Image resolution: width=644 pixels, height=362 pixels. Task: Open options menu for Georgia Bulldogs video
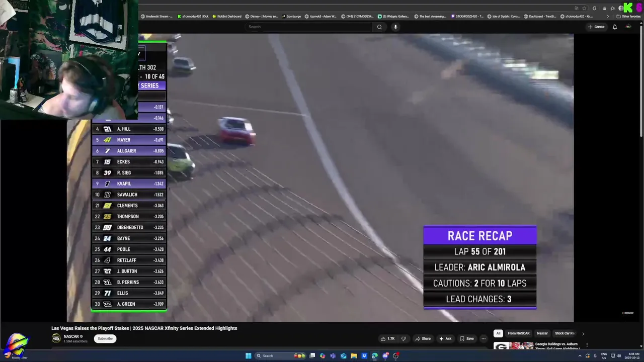[587, 345]
